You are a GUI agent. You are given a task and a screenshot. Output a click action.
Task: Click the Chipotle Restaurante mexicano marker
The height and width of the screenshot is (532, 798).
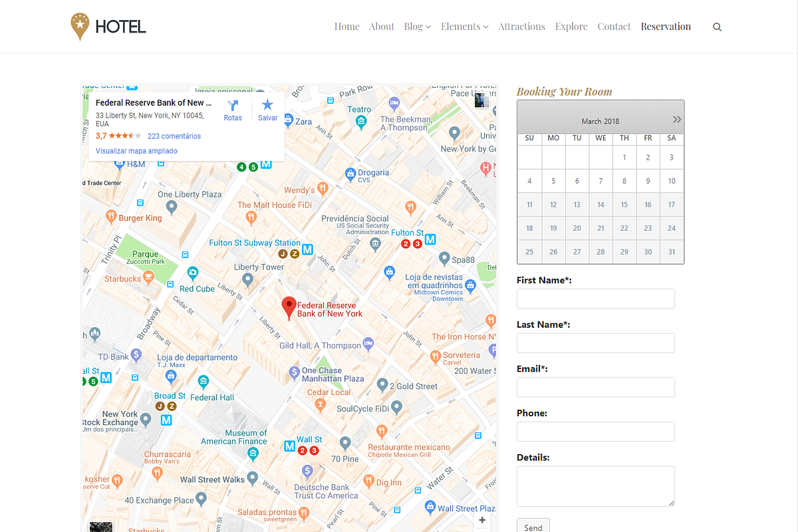coord(381,431)
